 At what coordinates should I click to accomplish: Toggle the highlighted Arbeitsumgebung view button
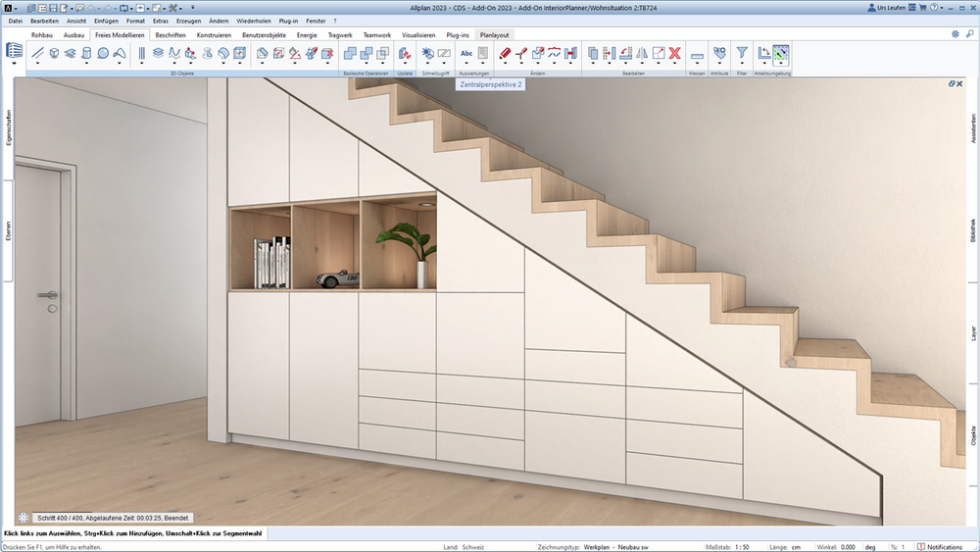[781, 54]
